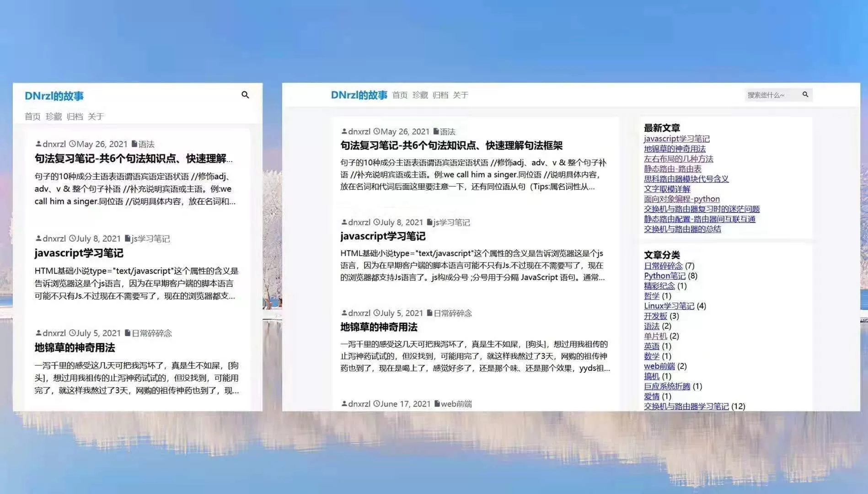
Task: Click the 交换机与路由器学习笔记 category link
Action: point(686,406)
